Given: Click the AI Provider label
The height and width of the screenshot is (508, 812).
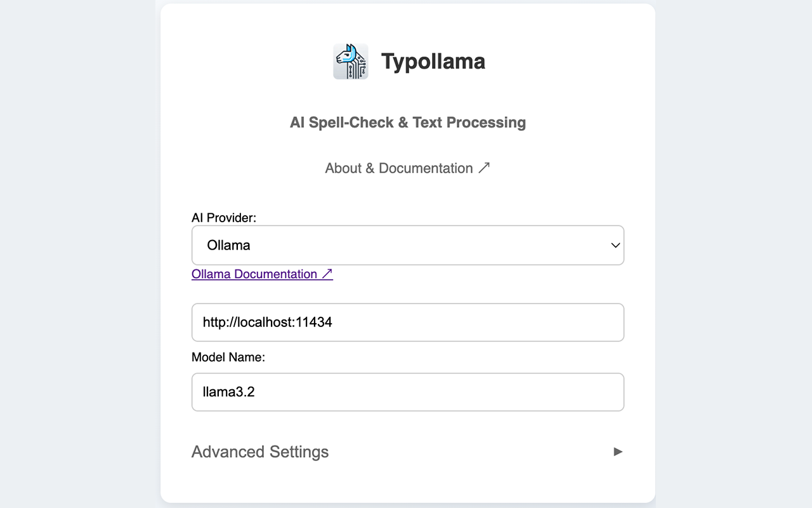Looking at the screenshot, I should 223,217.
